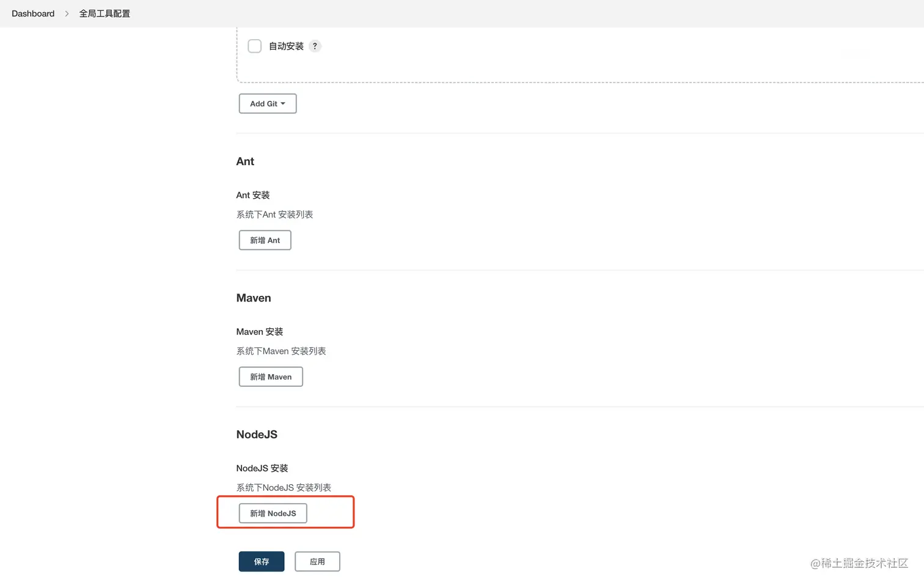The image size is (924, 585).
Task: Save the configuration with 保存 button
Action: coord(261,561)
